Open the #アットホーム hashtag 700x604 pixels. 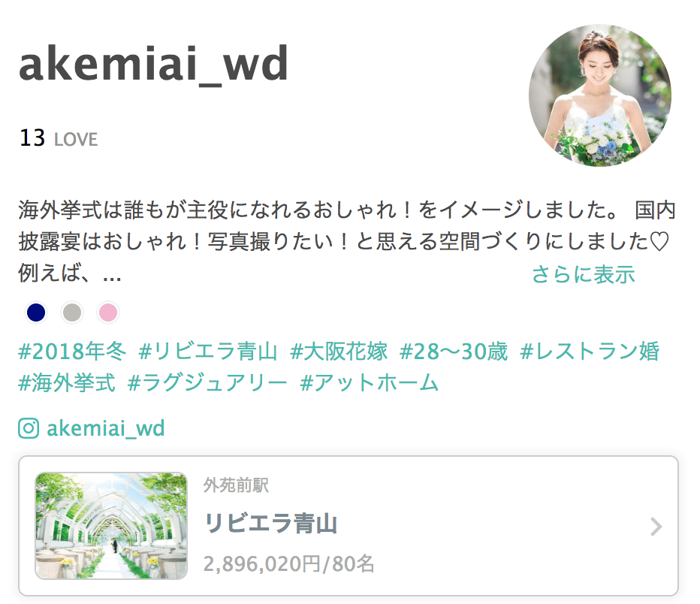(x=370, y=383)
